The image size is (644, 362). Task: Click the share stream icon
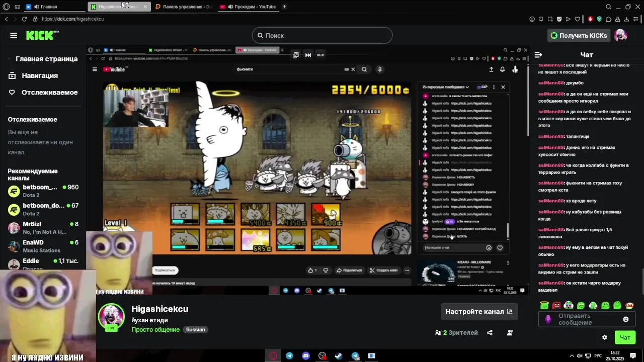pos(490,333)
